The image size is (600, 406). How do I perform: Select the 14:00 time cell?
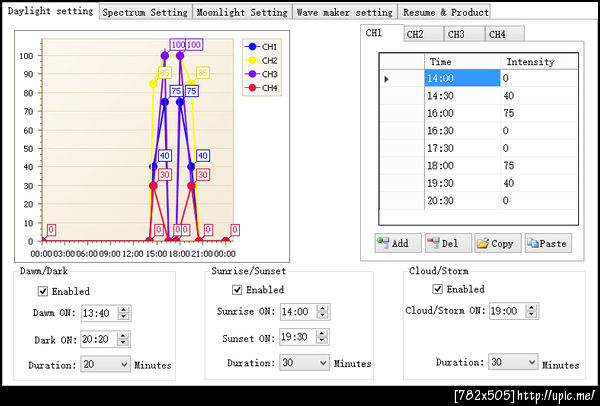(x=462, y=78)
